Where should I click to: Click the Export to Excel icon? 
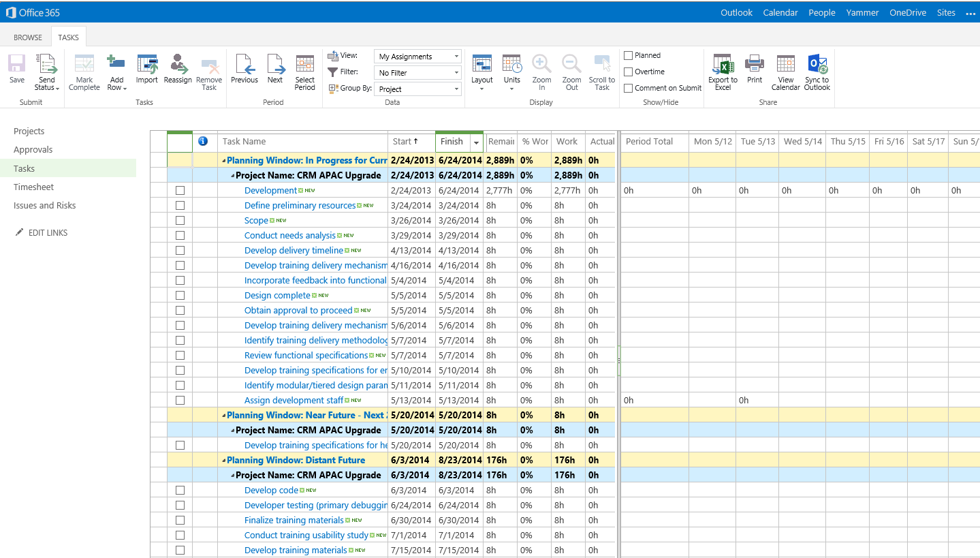tap(723, 65)
